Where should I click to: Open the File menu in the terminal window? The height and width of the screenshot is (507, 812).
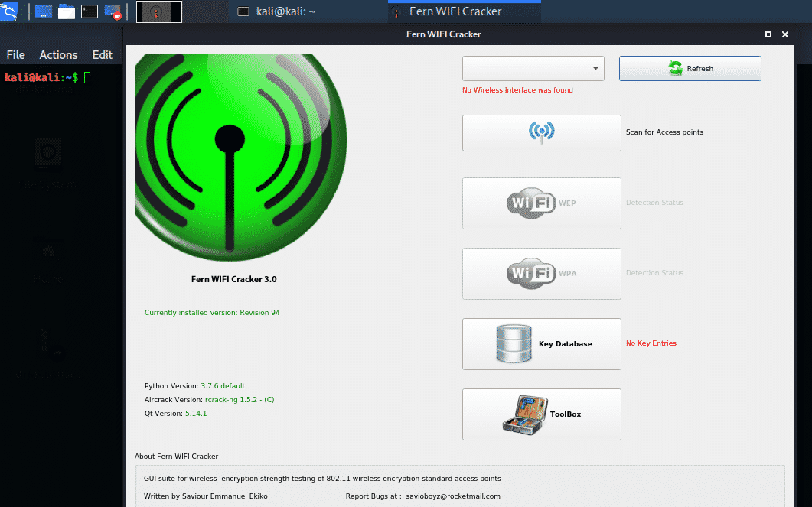click(x=15, y=55)
